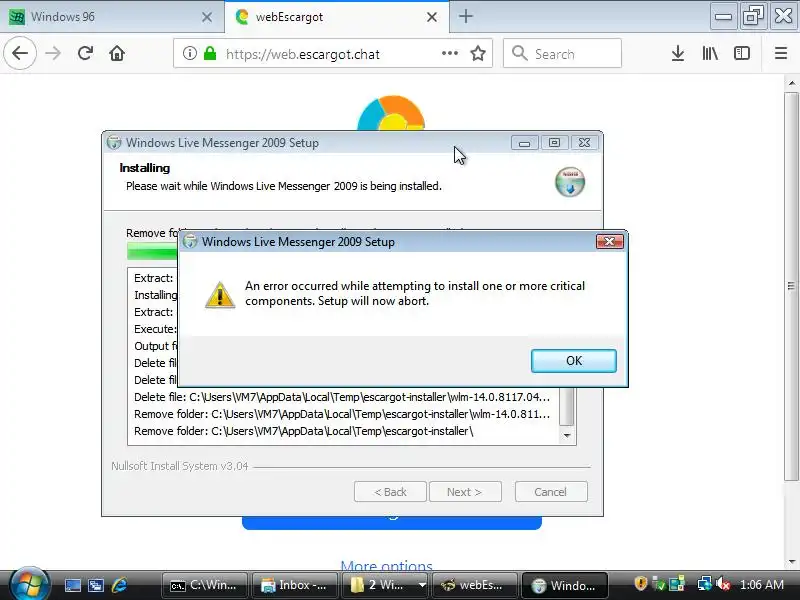Open the Library icon in the toolbar
The image size is (800, 600).
click(710, 53)
